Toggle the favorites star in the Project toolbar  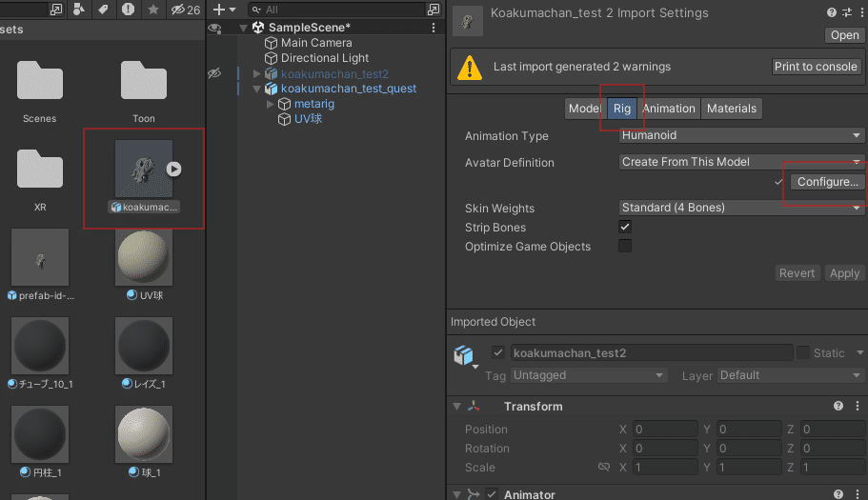[153, 10]
